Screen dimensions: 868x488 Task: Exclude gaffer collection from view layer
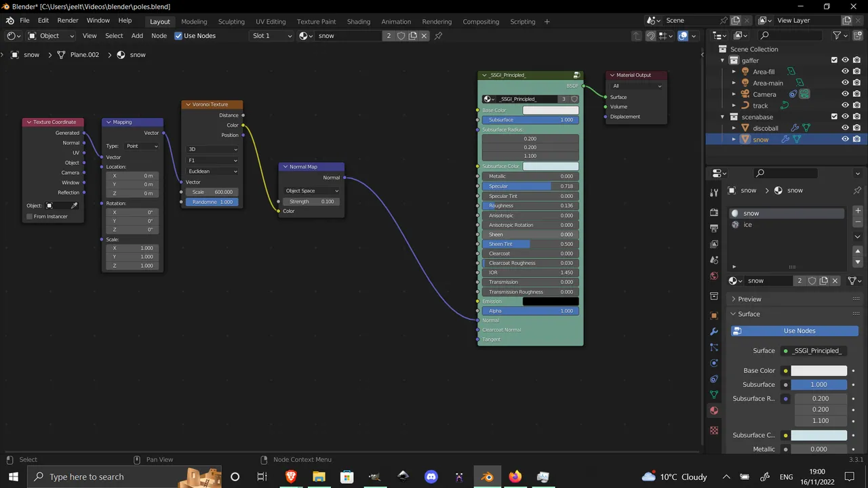coord(834,60)
